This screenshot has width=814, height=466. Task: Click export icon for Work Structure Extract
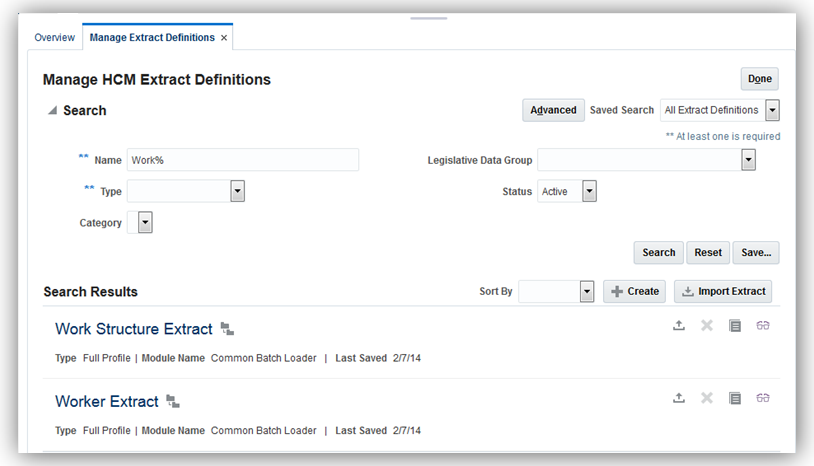pos(679,326)
